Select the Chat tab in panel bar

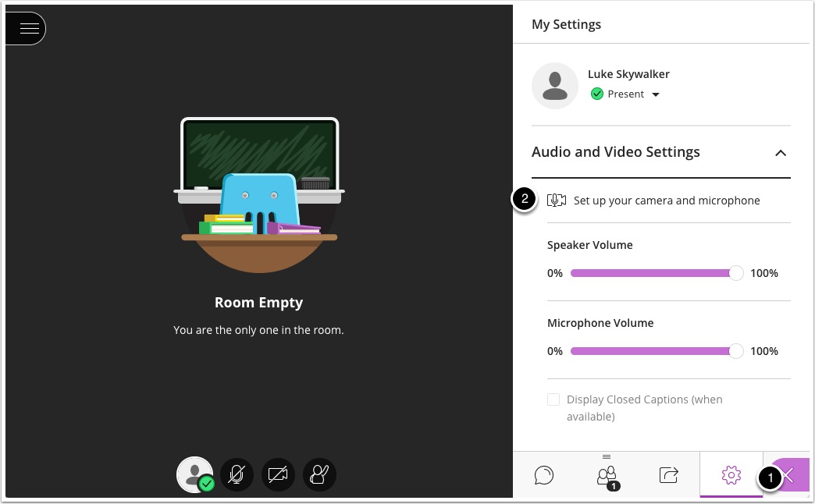point(544,475)
